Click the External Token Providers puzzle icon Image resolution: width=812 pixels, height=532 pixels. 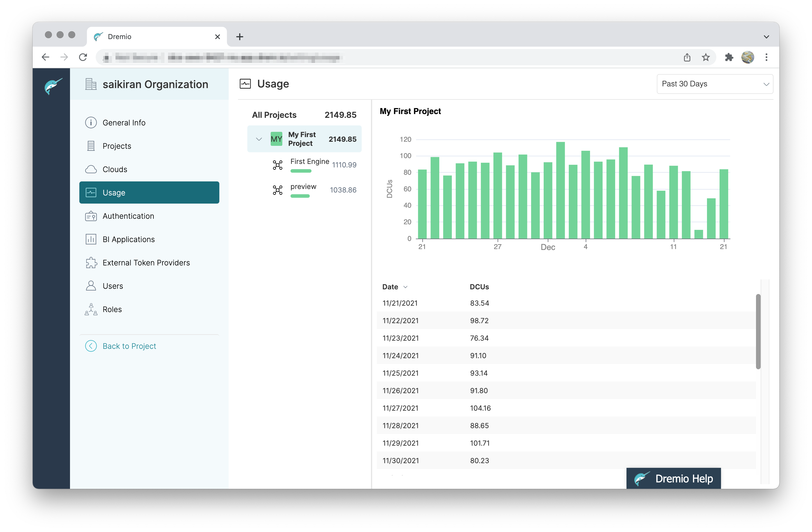coord(91,263)
